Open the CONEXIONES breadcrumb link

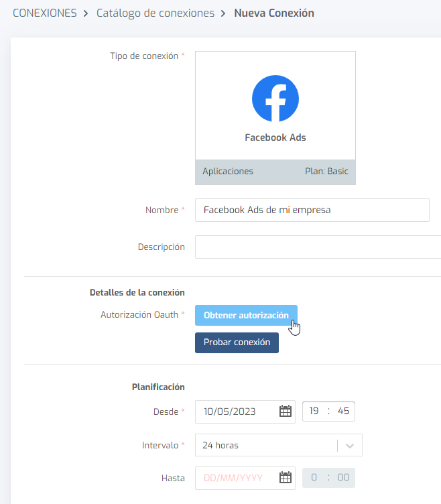point(45,13)
